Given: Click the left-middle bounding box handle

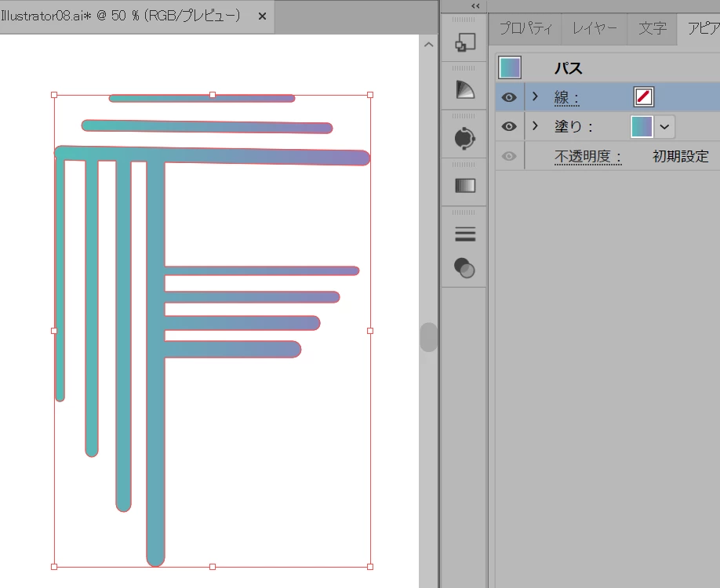Looking at the screenshot, I should click(54, 331).
